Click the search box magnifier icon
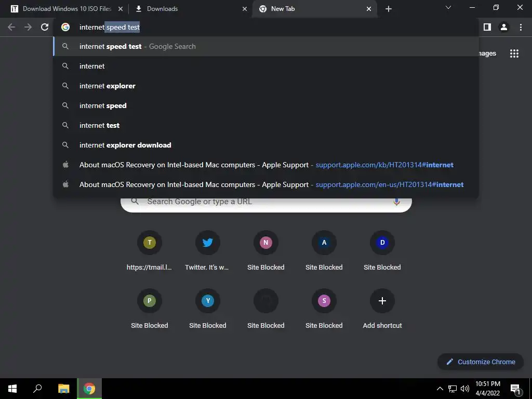The image size is (532, 399). (x=135, y=202)
